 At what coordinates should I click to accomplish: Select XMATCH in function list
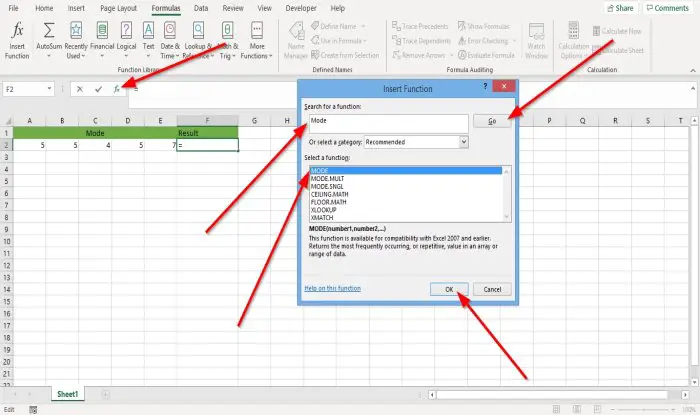click(406, 217)
